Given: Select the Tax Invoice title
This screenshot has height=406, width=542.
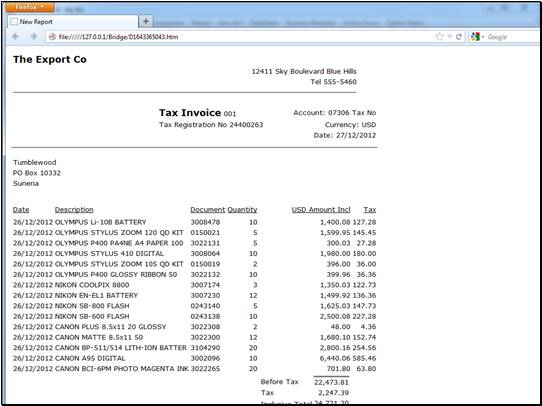Looking at the screenshot, I should [190, 113].
